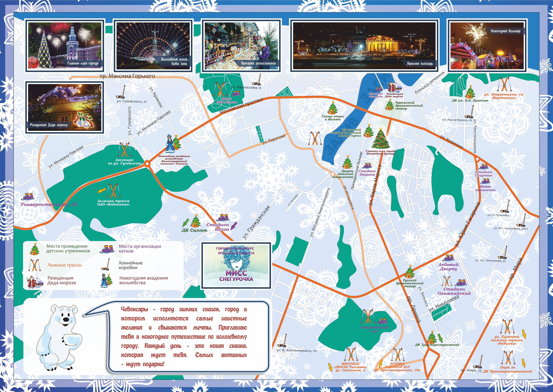Click the Snow Maiden icon near Сеспель complex
Viewport: 553px width, 392px height.
pyautogui.click(x=171, y=144)
